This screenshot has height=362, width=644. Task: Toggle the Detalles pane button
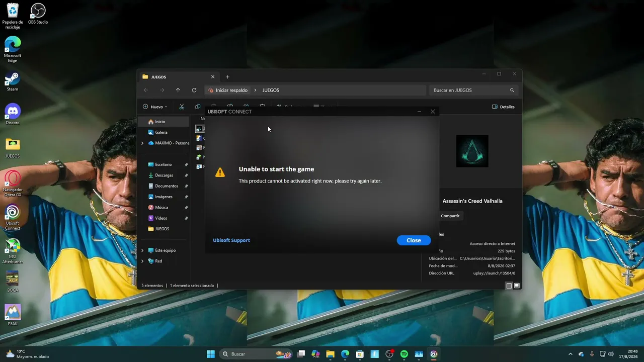(x=503, y=107)
